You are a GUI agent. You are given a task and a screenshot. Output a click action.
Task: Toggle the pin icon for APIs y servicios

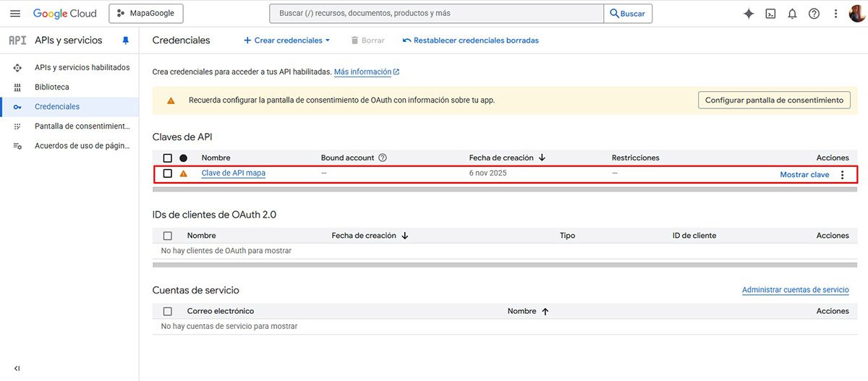(x=125, y=40)
